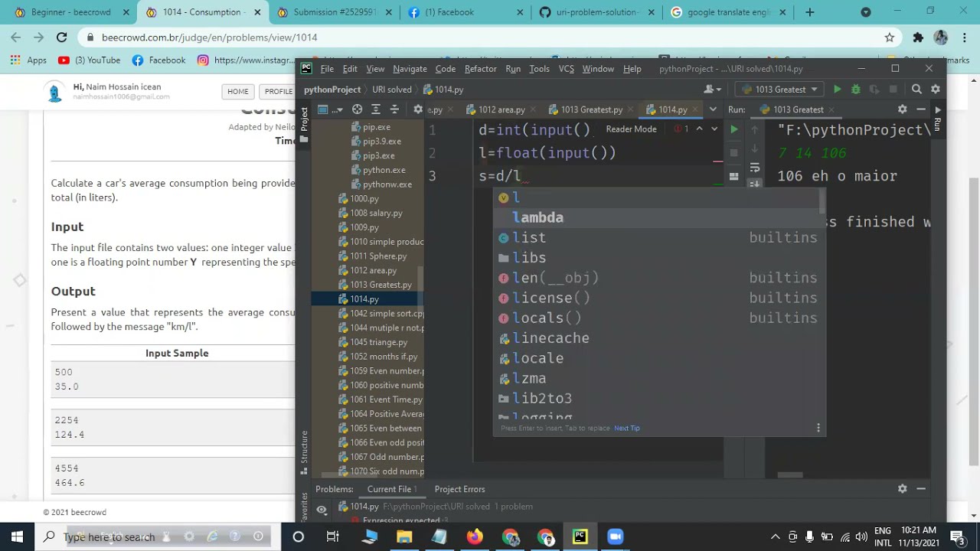Image resolution: width=980 pixels, height=551 pixels.
Task: Jump to the previous highlighted error arrow
Action: (x=699, y=129)
